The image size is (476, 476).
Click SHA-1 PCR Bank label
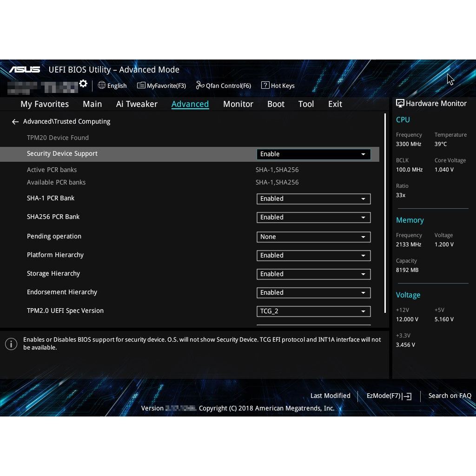click(51, 198)
